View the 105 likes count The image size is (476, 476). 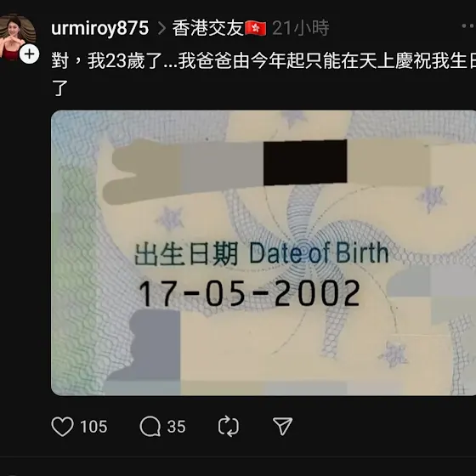93,427
